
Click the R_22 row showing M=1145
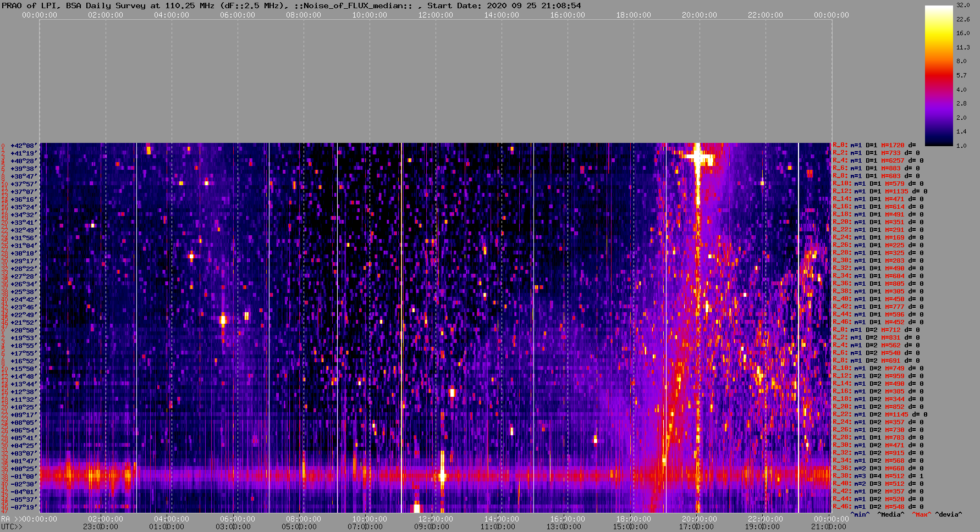pyautogui.click(x=880, y=415)
